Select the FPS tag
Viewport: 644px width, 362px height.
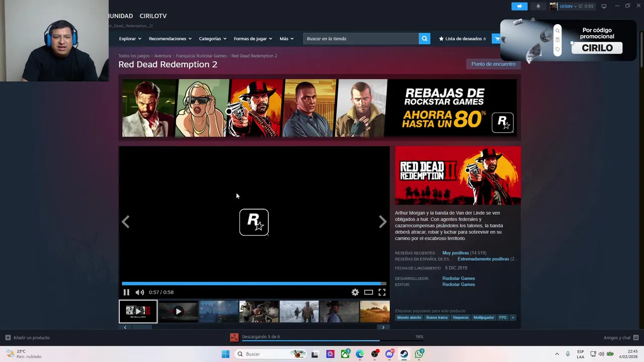[503, 317]
